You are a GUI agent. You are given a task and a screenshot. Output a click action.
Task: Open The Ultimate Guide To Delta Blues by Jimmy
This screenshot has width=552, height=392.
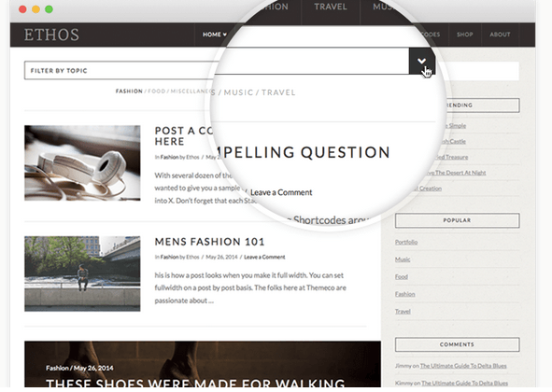[x=463, y=366]
